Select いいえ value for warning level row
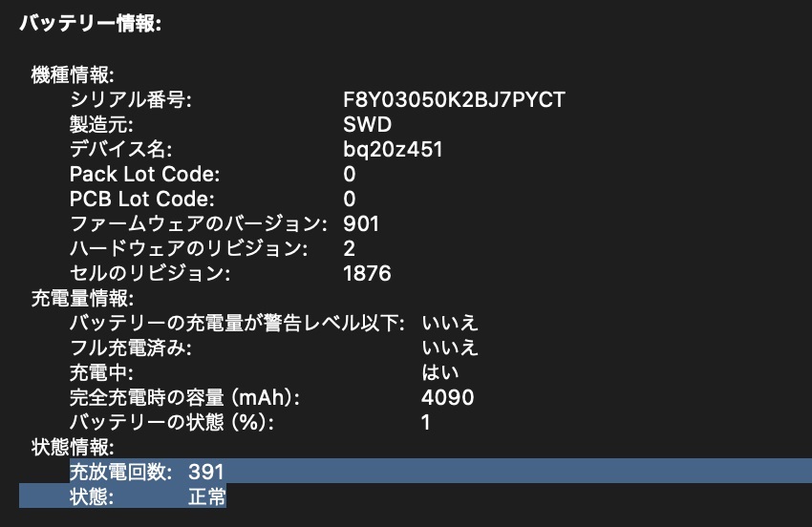Image resolution: width=812 pixels, height=527 pixels. coord(450,323)
